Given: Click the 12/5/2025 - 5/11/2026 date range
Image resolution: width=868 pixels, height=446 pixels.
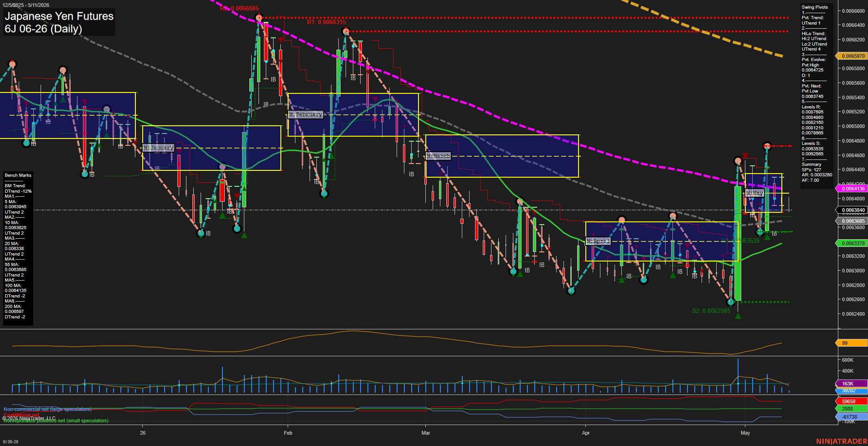Looking at the screenshot, I should pos(26,5).
